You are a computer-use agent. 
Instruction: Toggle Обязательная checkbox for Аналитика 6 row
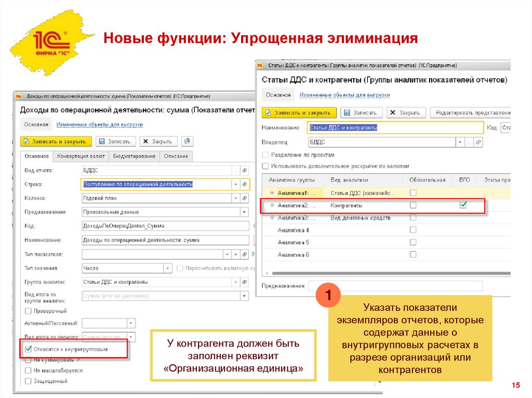pos(413,254)
